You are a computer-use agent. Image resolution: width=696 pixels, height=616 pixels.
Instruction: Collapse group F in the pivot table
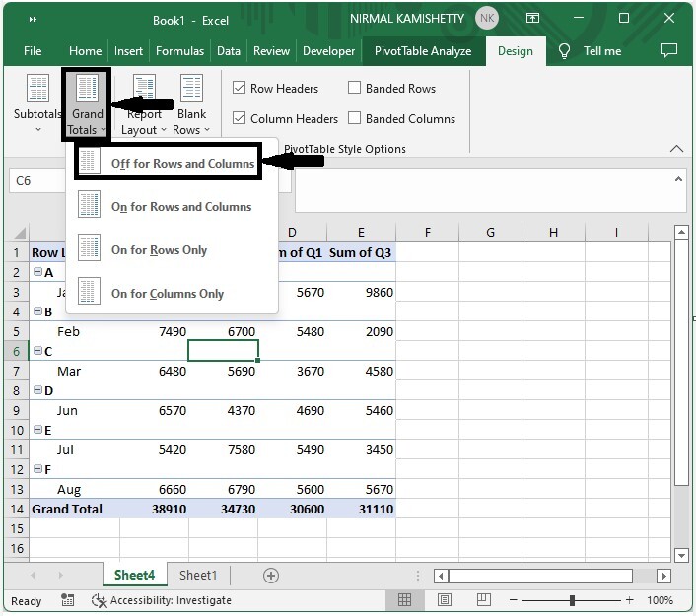tap(38, 469)
